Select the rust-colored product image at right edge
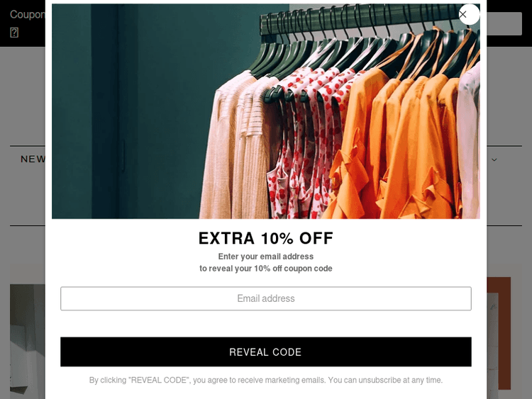Screen dimensions: 532x399 (x=499, y=333)
